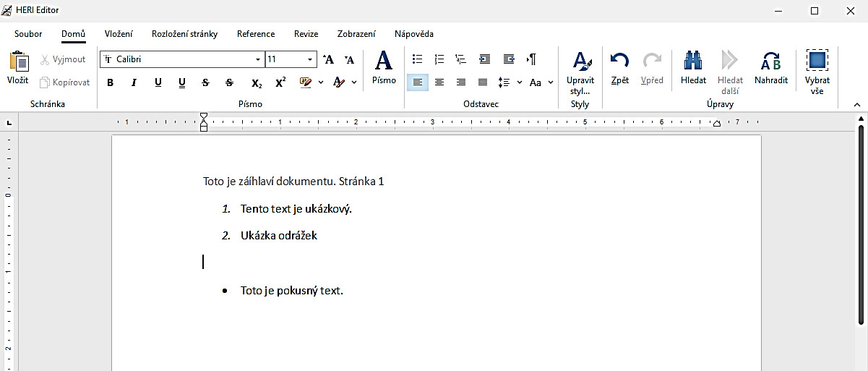Expand the line spacing dropdown arrow
868x371 pixels.
coord(520,82)
